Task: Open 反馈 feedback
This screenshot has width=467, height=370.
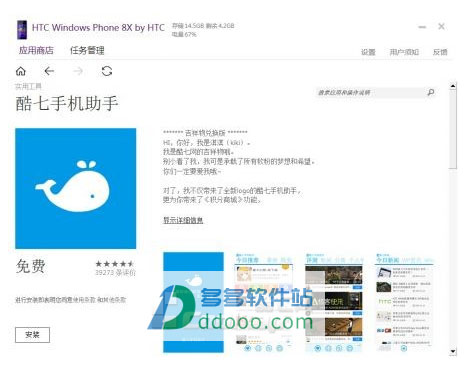Action: [440, 52]
